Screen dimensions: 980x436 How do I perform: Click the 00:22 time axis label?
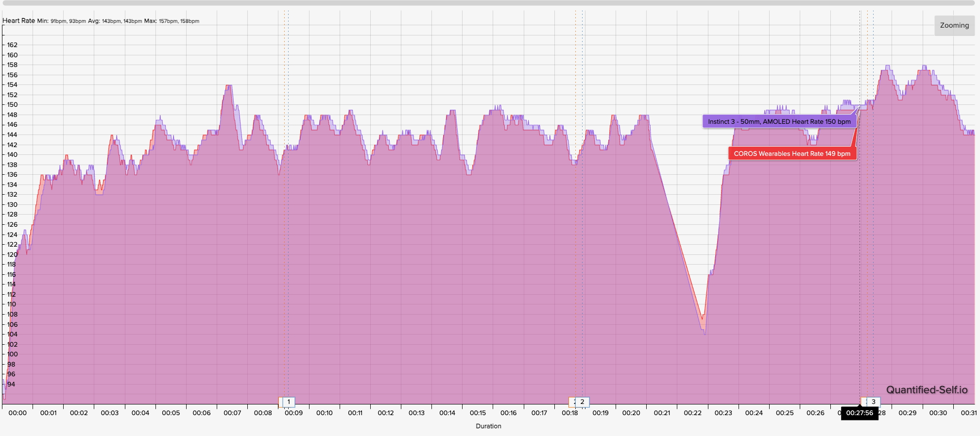click(x=692, y=413)
